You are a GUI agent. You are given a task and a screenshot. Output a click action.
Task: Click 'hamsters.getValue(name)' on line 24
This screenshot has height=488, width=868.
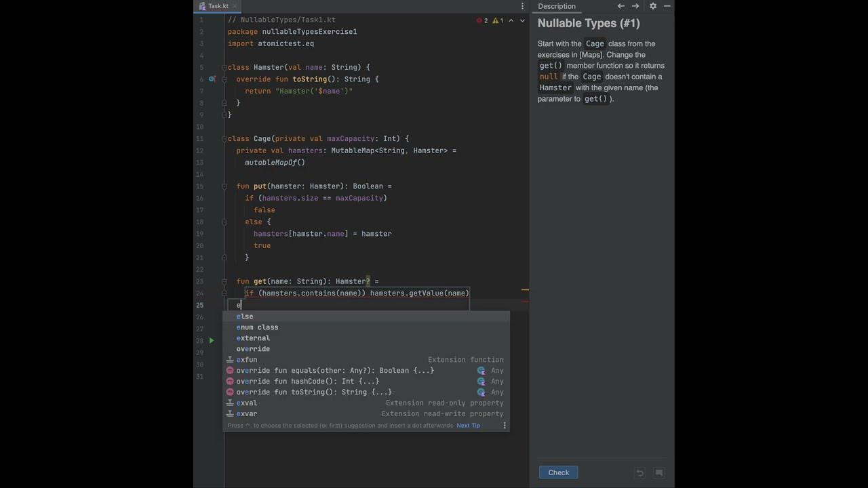pos(419,293)
